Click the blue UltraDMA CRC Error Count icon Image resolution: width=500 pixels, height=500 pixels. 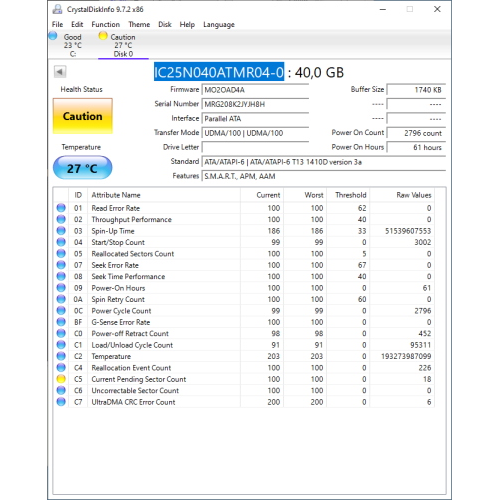[x=61, y=402]
